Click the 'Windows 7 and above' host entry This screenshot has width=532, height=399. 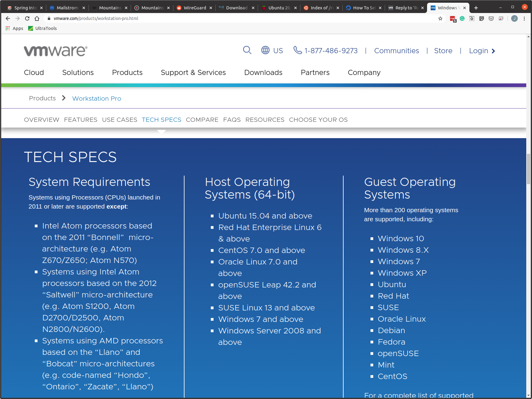tap(261, 319)
